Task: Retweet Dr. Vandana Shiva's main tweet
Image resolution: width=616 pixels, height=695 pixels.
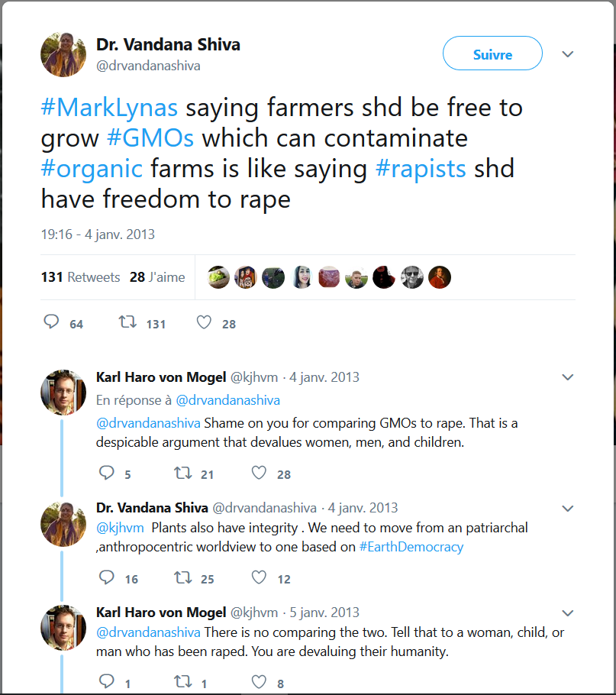Action: pos(128,323)
